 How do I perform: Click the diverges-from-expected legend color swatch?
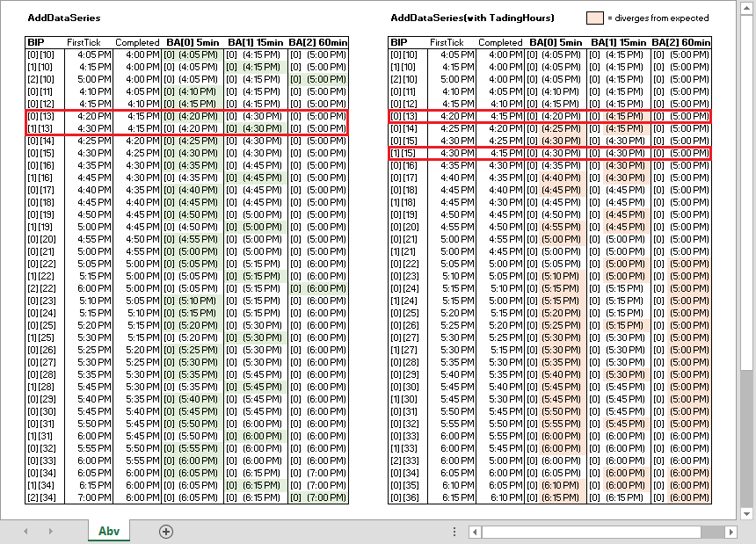click(x=595, y=18)
